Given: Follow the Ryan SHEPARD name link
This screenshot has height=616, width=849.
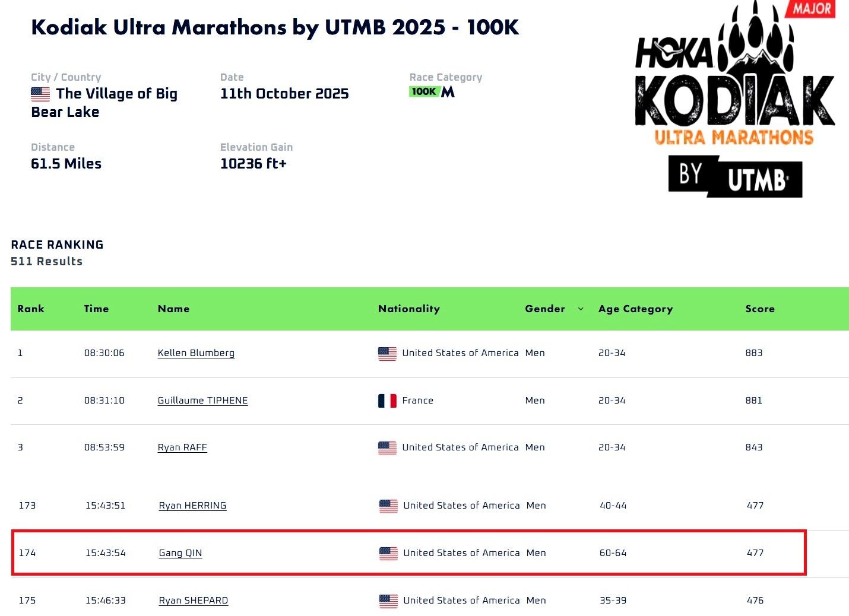Looking at the screenshot, I should 194,601.
